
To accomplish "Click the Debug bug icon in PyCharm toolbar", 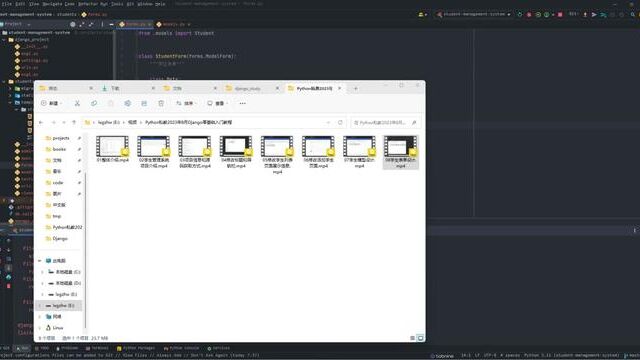I will tap(529, 14).
